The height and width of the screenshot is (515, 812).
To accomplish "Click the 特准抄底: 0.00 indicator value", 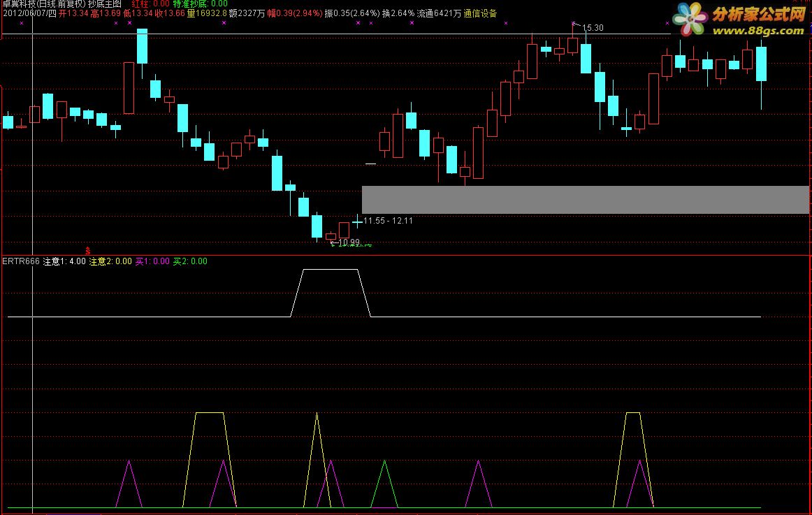I will point(201,3).
